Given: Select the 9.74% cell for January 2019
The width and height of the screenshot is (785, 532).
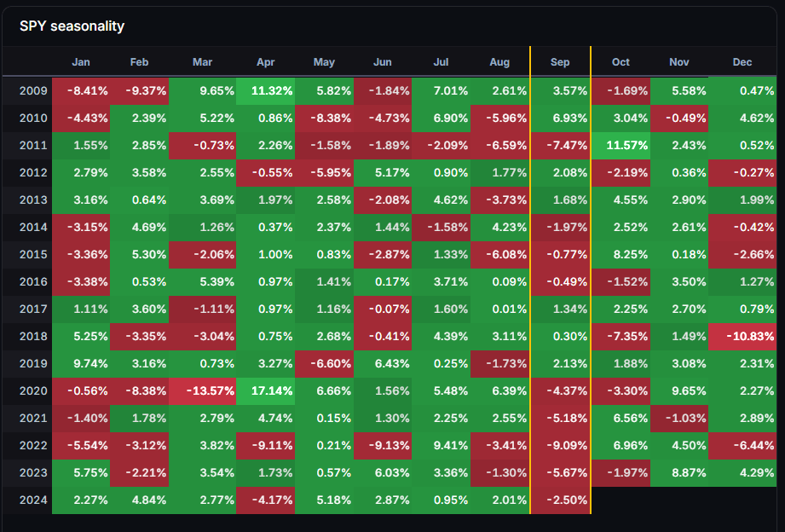Looking at the screenshot, I should 83,364.
